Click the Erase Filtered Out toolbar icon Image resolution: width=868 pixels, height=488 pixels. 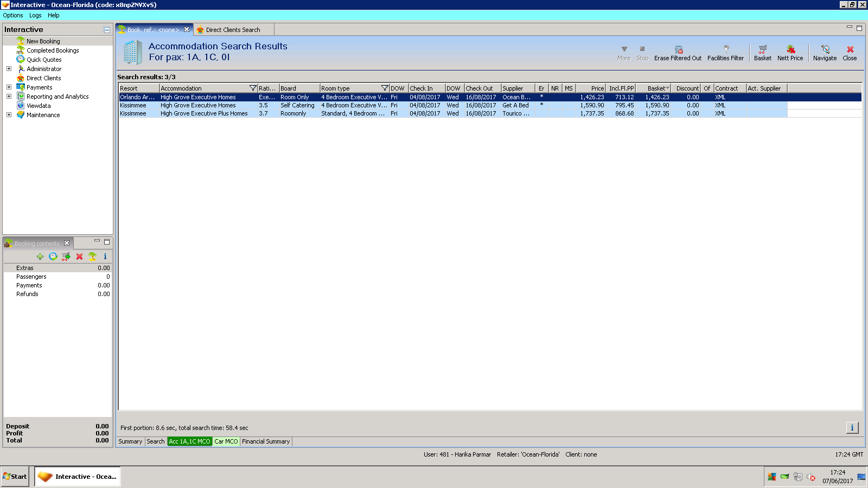click(678, 49)
